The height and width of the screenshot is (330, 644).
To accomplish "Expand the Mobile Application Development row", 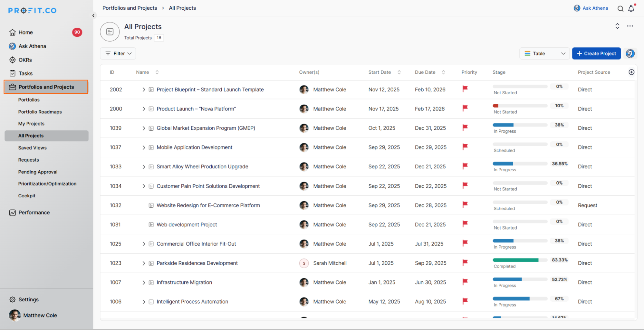I will tap(144, 147).
